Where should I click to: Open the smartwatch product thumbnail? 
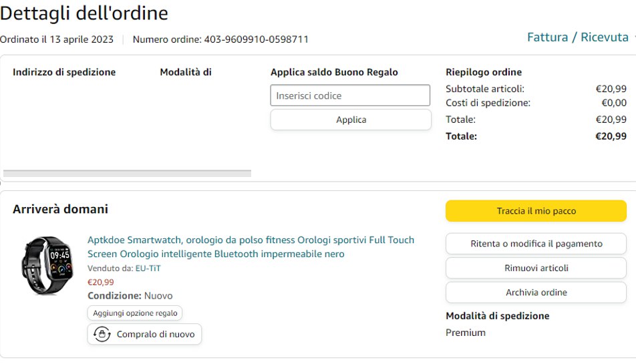click(x=47, y=265)
